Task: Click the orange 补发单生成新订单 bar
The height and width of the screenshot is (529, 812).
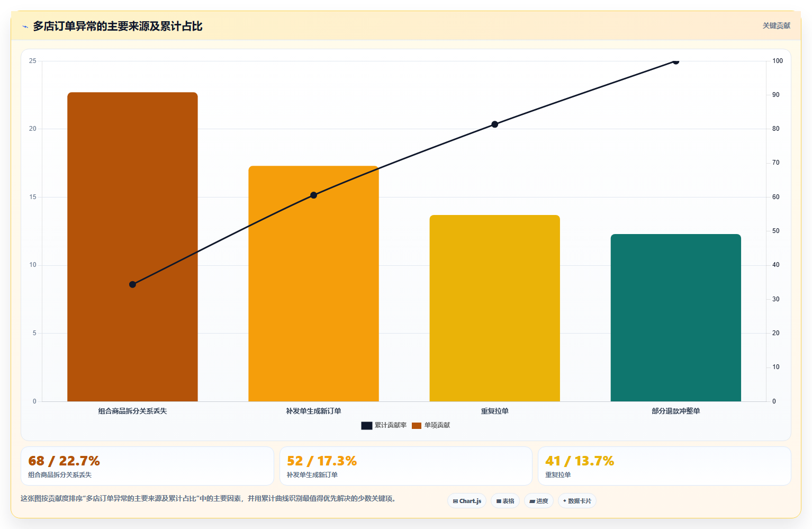Action: (x=313, y=284)
